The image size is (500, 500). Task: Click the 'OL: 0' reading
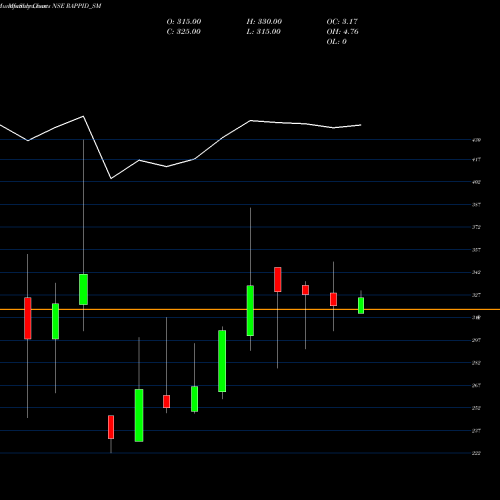click(x=336, y=42)
